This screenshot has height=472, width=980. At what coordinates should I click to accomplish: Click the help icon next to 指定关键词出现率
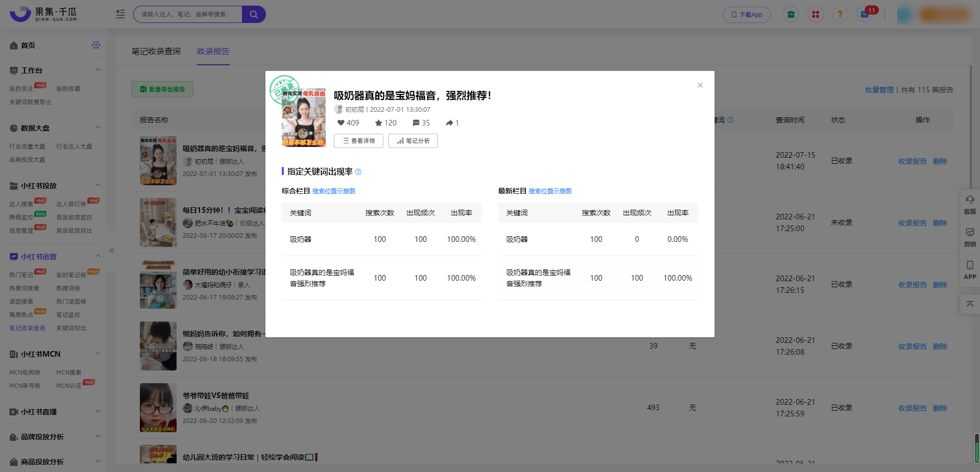pos(358,172)
